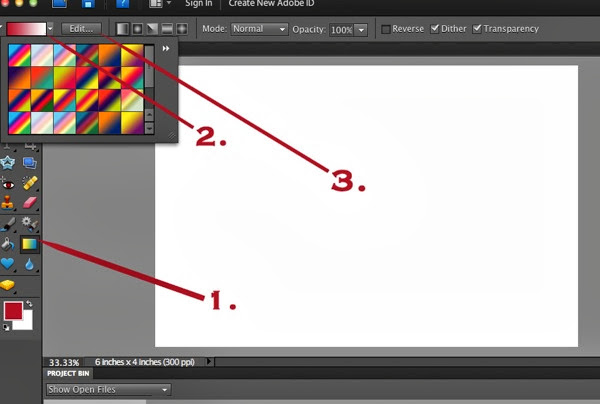Select the Spot Healing Brush bandage tool
The height and width of the screenshot is (404, 600).
30,183
